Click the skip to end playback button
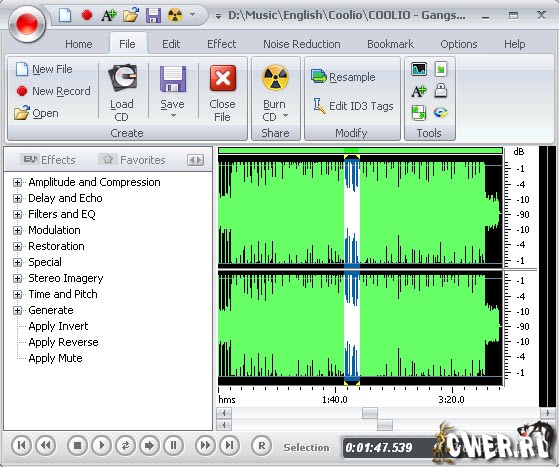Image resolution: width=559 pixels, height=467 pixels. [230, 445]
